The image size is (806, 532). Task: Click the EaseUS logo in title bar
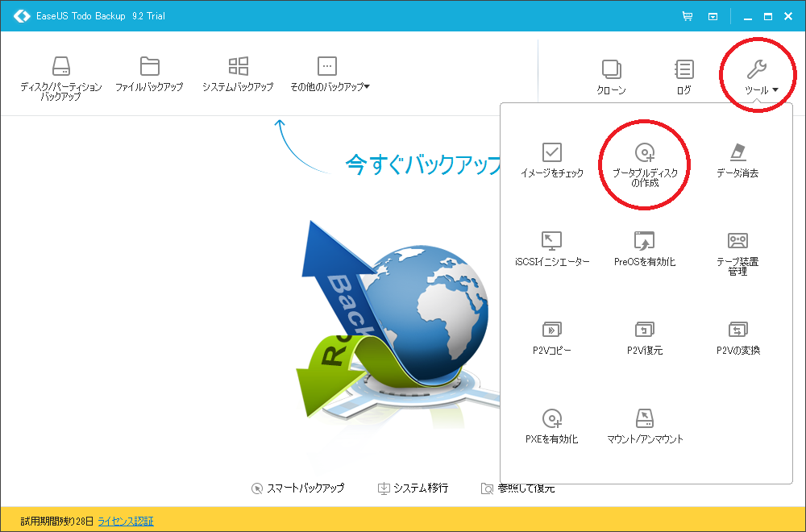pyautogui.click(x=22, y=16)
